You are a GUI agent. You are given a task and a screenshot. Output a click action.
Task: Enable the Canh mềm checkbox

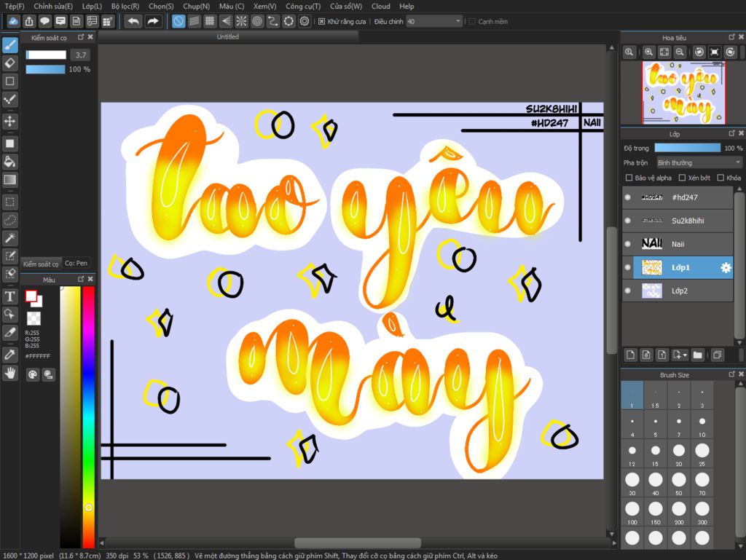(472, 21)
